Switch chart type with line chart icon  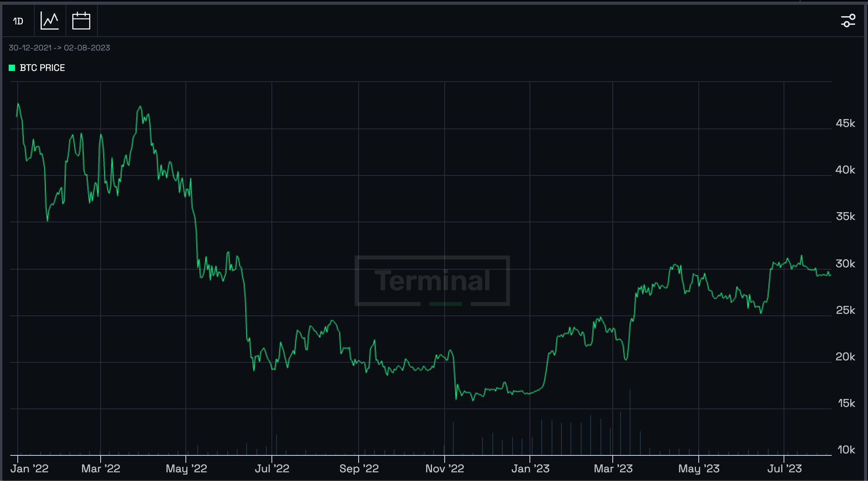click(x=50, y=21)
